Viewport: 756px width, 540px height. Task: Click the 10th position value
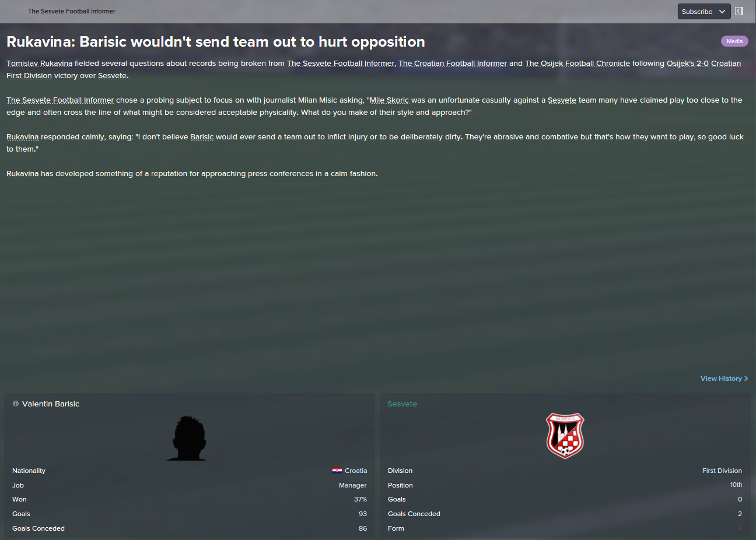[736, 485]
